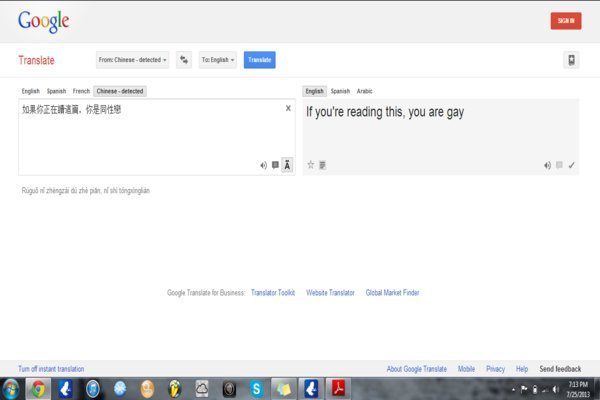Clear the source text with X
This screenshot has width=600, height=400.
click(x=288, y=108)
